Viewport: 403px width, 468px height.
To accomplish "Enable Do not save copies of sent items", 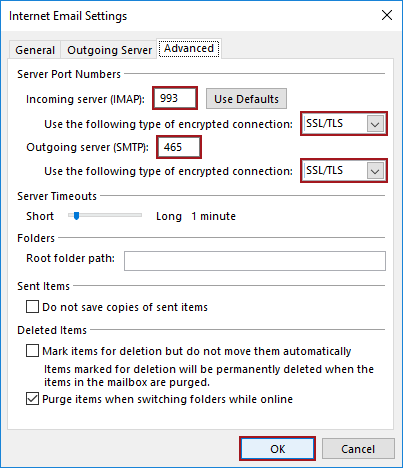I will [32, 307].
